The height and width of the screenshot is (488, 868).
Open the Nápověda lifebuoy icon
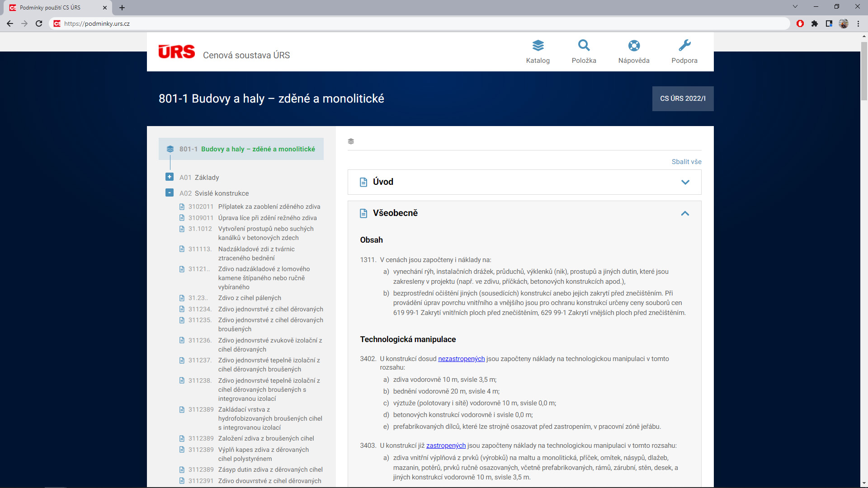[634, 46]
